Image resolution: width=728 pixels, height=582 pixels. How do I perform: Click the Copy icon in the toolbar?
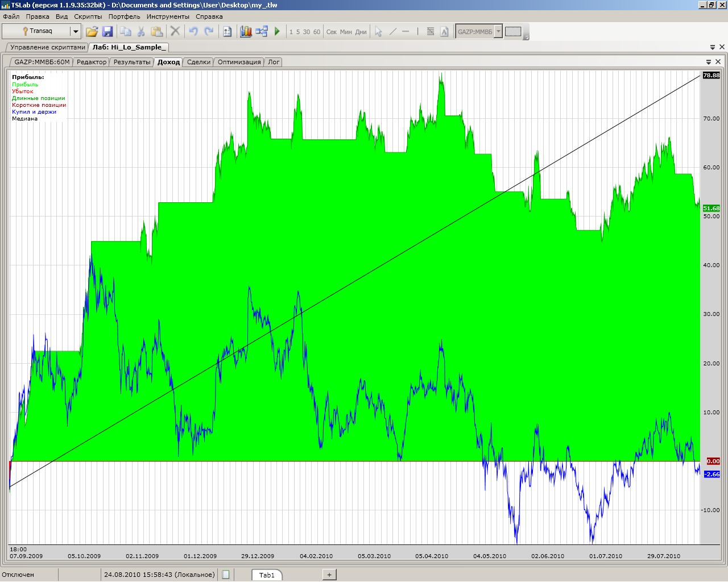126,31
